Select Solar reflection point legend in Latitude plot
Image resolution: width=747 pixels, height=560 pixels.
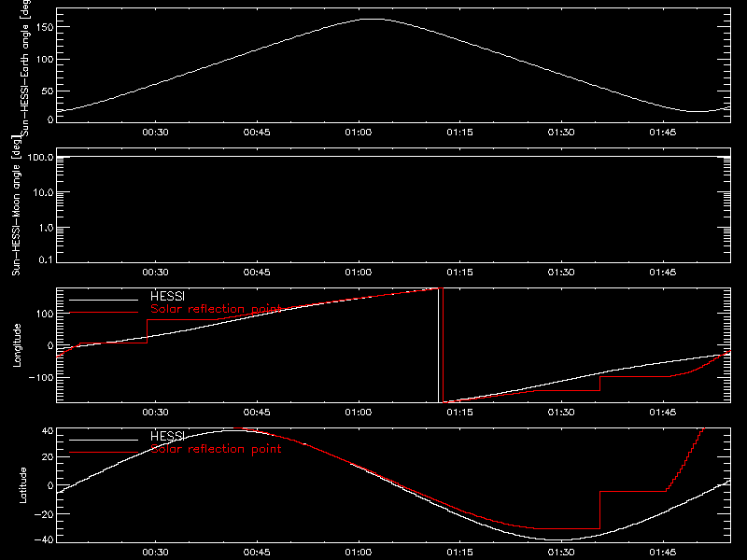(x=216, y=449)
